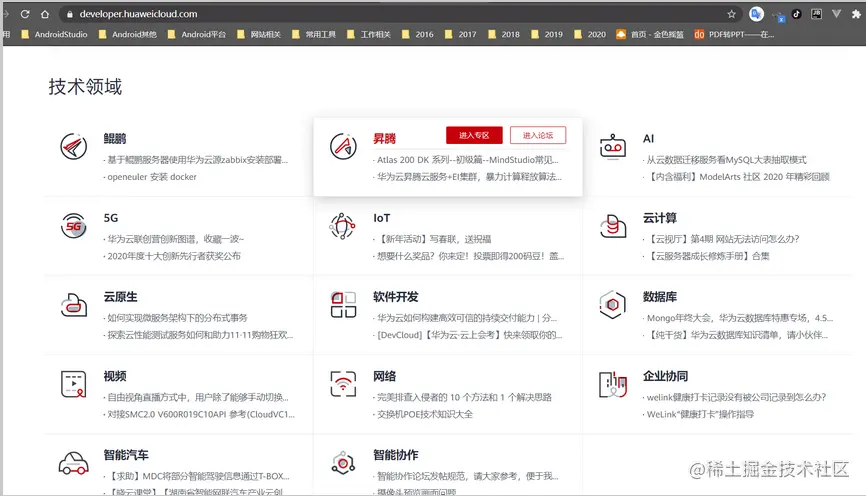
Task: Click the 进入专区 red button
Action: pyautogui.click(x=474, y=135)
